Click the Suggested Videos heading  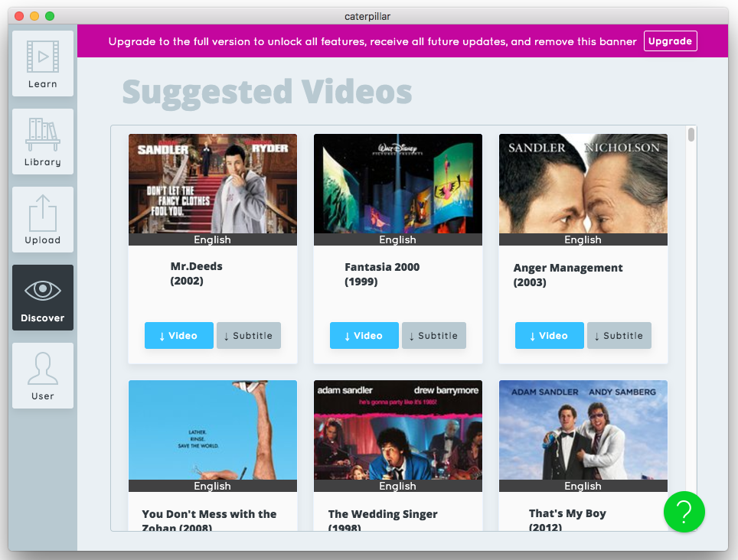(267, 92)
